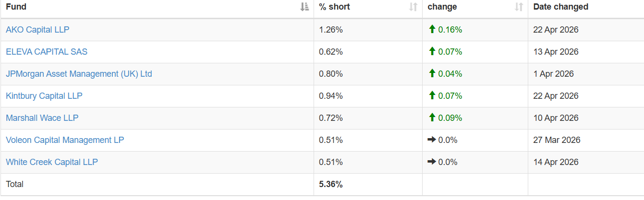
Task: Click the 22 Apr 2026 date for Kintbury
Action: click(x=556, y=96)
